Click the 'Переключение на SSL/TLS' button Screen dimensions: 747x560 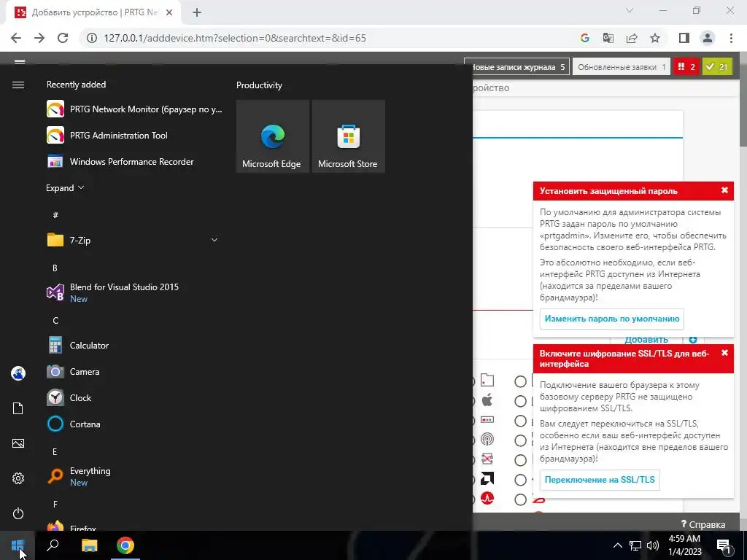(x=600, y=480)
